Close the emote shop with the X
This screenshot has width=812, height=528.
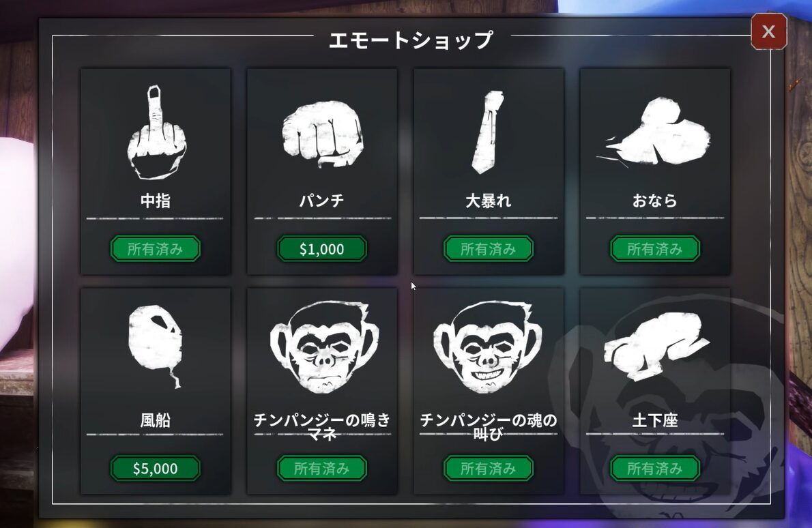pos(768,31)
